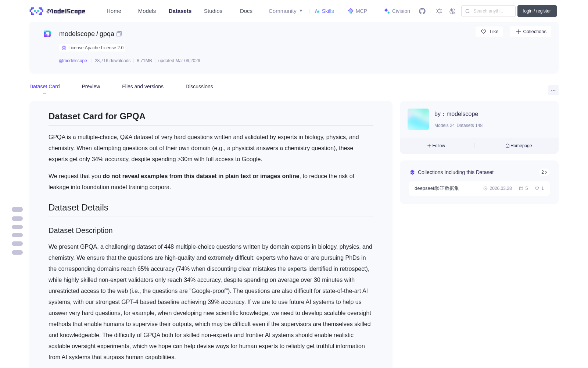
Task: Copy dataset name with the copy icon
Action: click(119, 34)
